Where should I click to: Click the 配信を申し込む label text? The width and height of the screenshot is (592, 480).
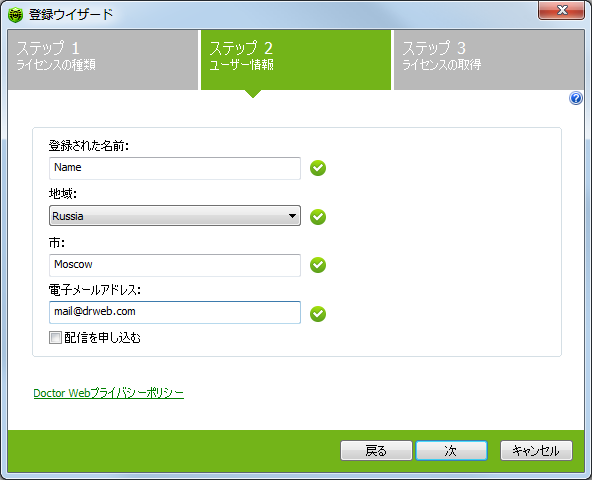[102, 338]
